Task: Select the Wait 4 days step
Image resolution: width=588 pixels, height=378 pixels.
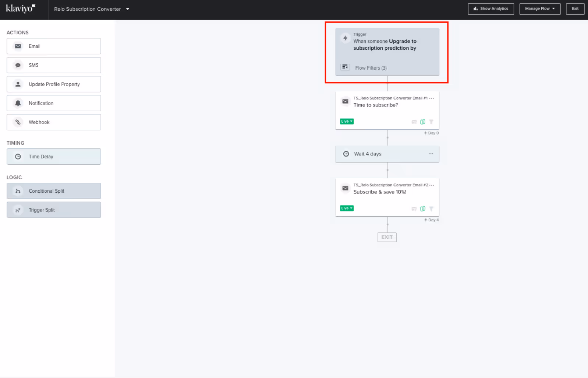Action: (387, 154)
